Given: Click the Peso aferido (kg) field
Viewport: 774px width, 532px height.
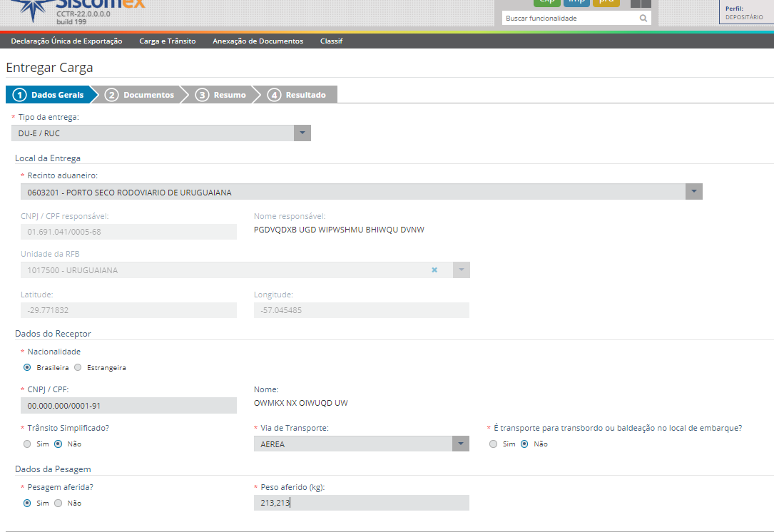Looking at the screenshot, I should pyautogui.click(x=361, y=503).
